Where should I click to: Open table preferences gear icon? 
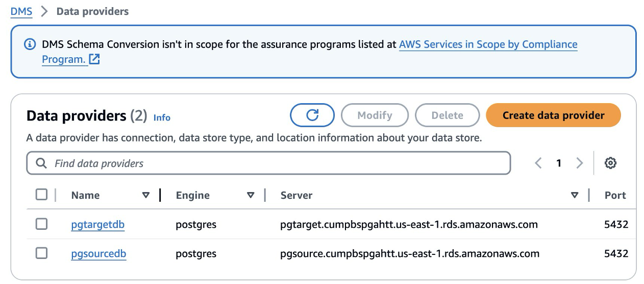610,163
